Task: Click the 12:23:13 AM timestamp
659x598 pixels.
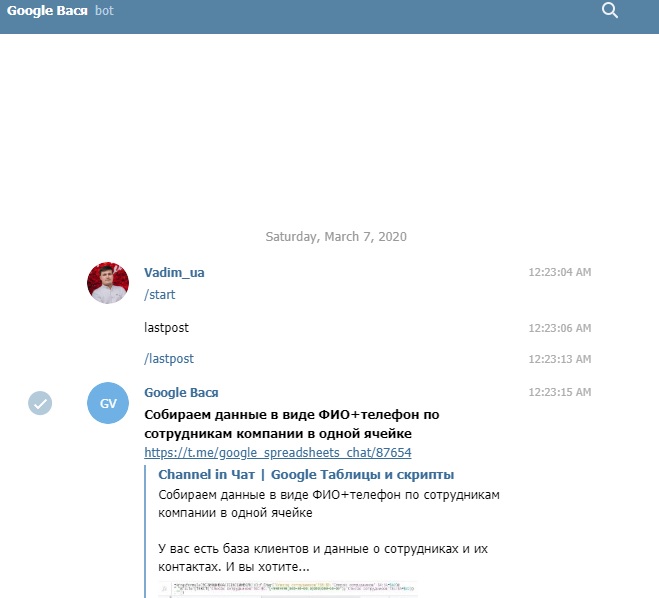Action: (x=560, y=359)
